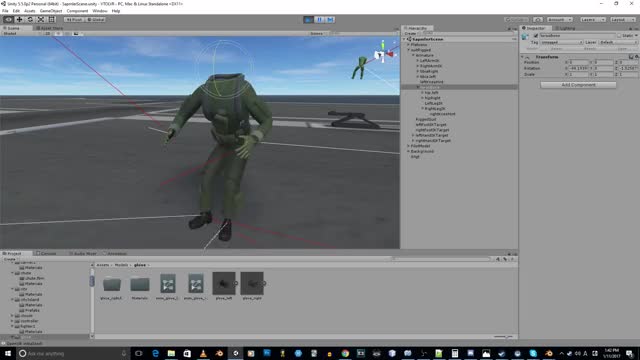Switch to the Lighting tab
640x360 pixels.
click(566, 28)
